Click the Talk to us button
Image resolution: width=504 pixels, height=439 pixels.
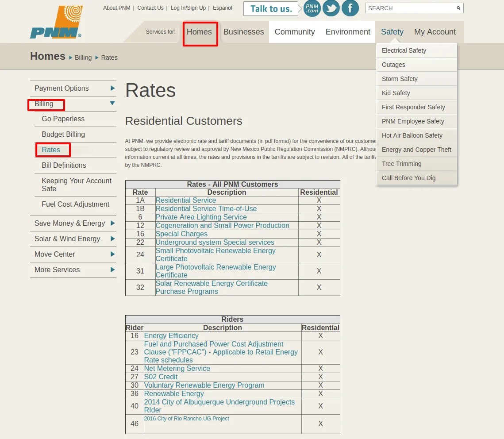271,9
